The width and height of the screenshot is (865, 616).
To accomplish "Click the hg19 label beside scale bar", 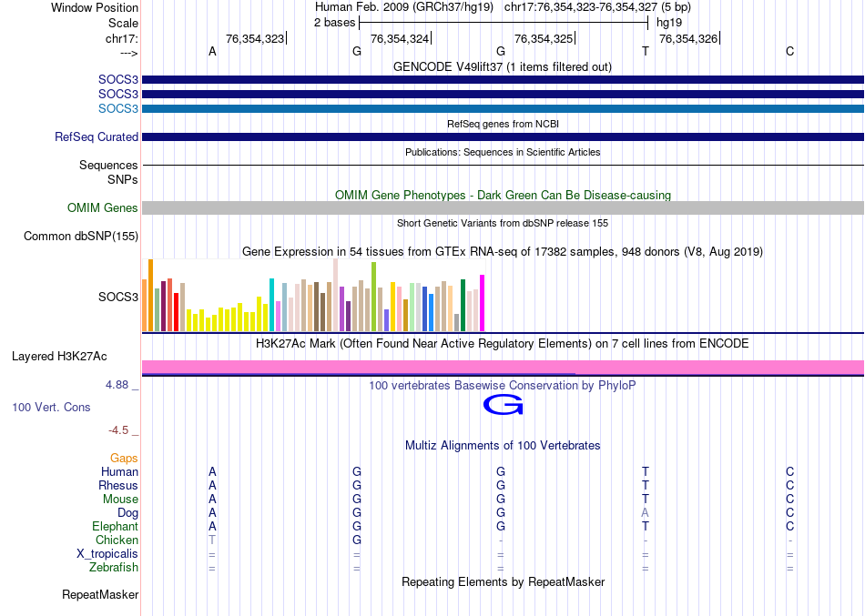I will [x=669, y=23].
